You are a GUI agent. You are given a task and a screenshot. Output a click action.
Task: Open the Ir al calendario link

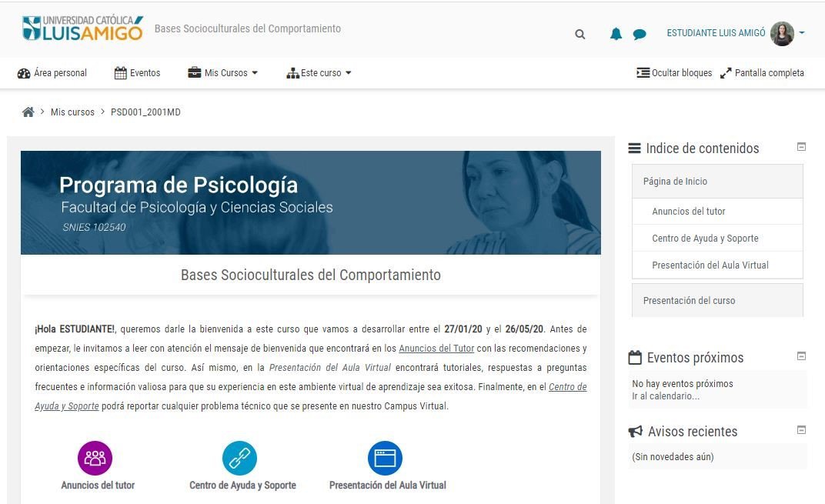(x=666, y=396)
